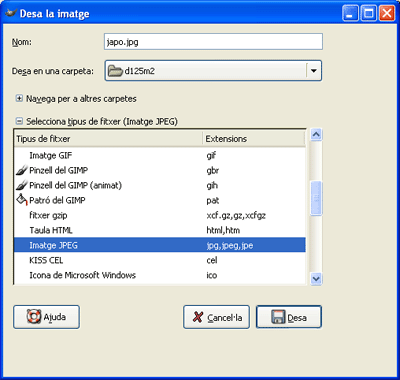The width and height of the screenshot is (400, 380).
Task: Click the GIMP brush icon beside Pinzell del GIMP
Action: [x=22, y=170]
